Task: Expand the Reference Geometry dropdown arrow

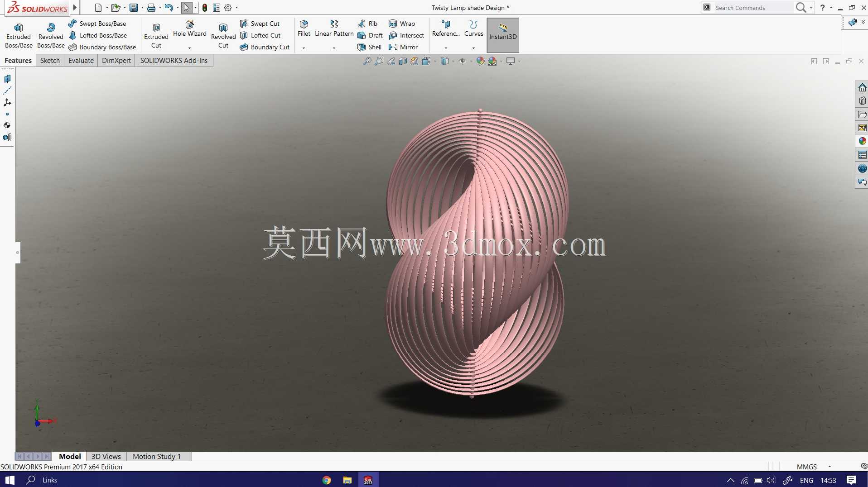Action: click(446, 48)
